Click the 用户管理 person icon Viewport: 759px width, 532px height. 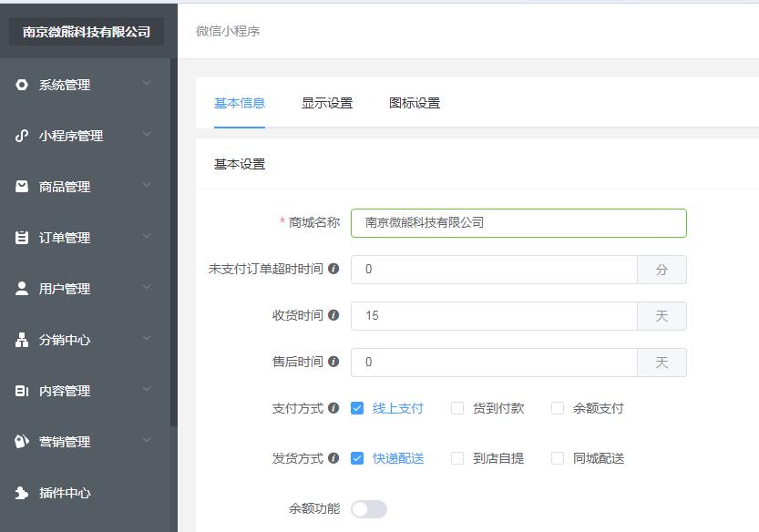pyautogui.click(x=22, y=289)
